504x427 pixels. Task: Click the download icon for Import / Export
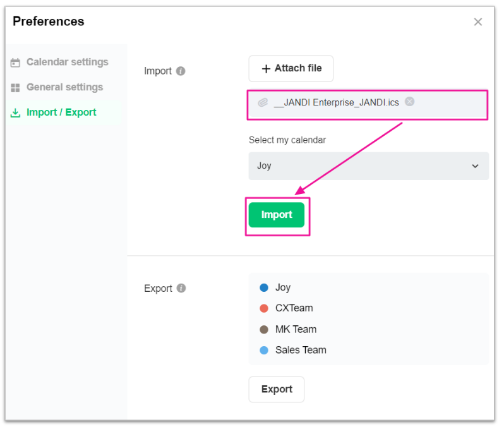tap(16, 113)
